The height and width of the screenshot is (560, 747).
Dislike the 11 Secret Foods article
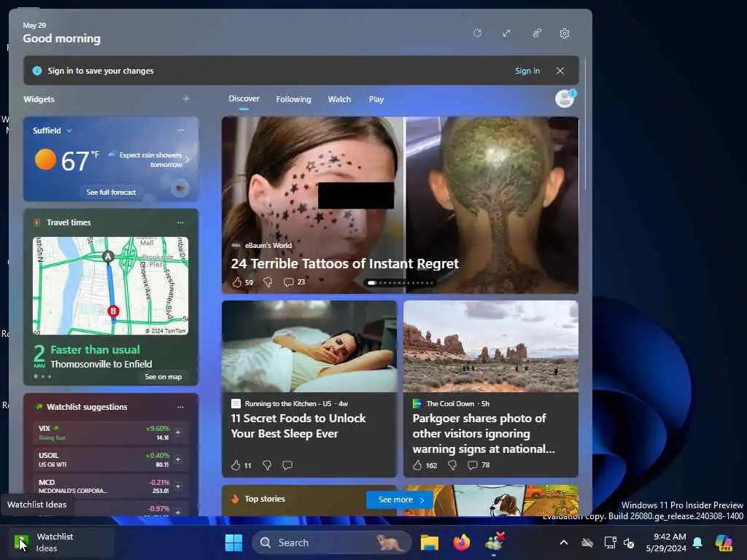[x=267, y=465]
